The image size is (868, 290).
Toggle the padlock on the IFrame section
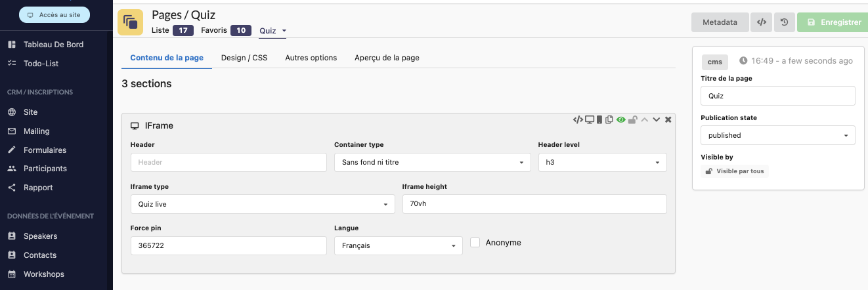coord(632,119)
